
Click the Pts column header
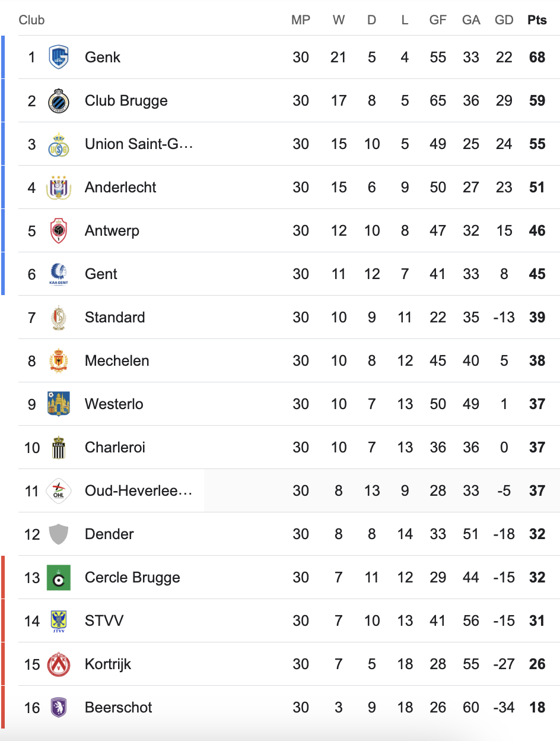537,20
